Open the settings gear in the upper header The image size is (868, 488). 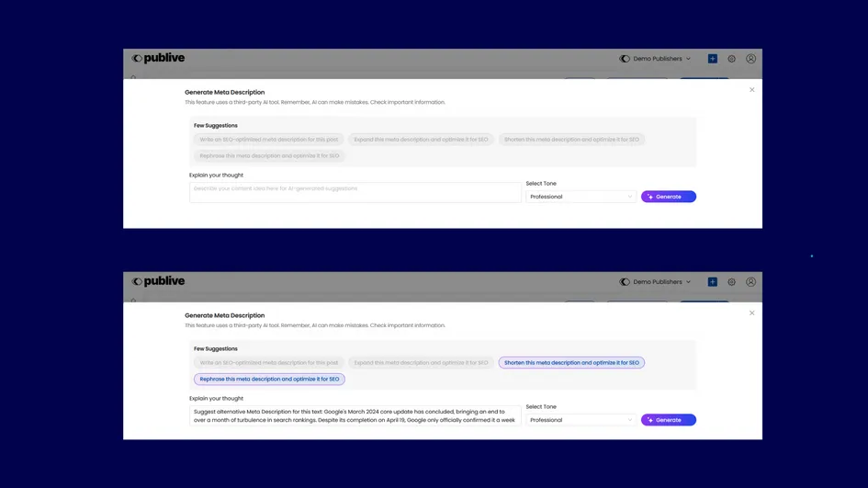click(x=731, y=59)
